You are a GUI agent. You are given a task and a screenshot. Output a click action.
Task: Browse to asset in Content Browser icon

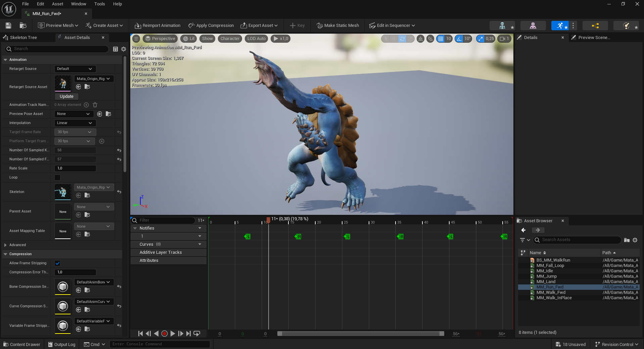[x=23, y=26]
